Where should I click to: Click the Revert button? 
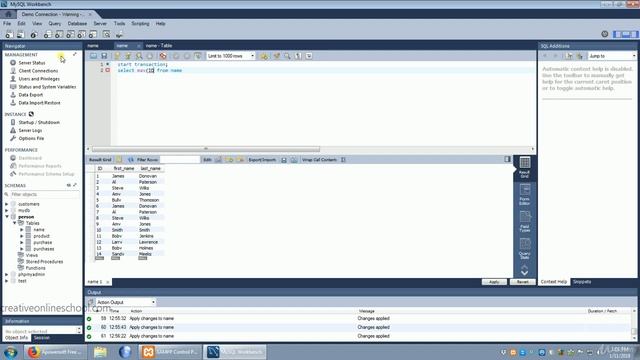tap(522, 282)
